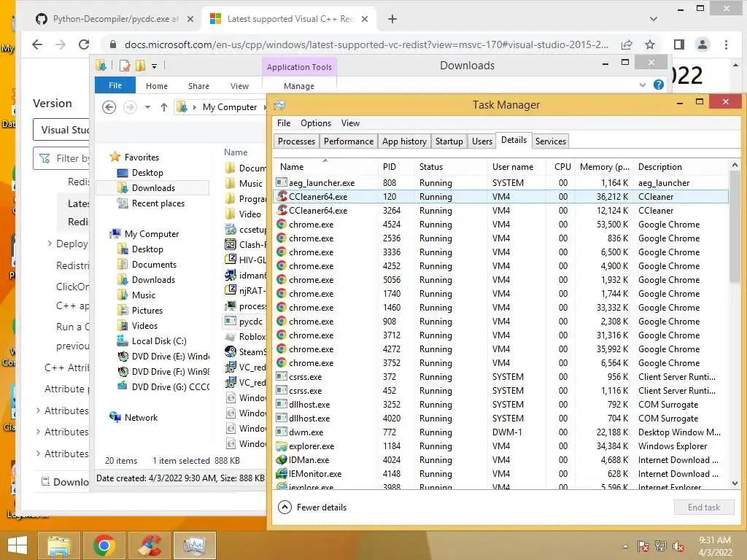Screen dimensions: 747x560
Task: Select Recent places under Favorites
Action: pyautogui.click(x=158, y=203)
